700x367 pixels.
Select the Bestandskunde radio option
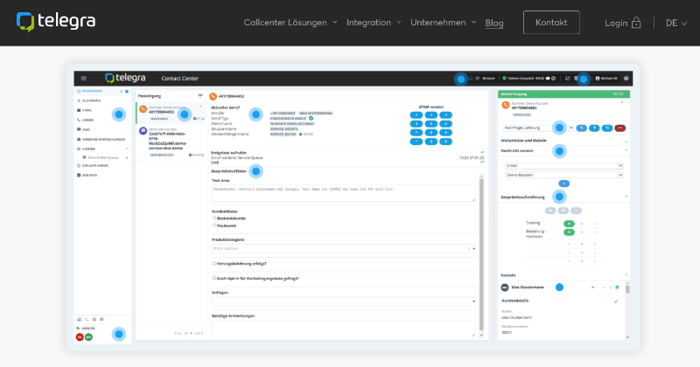point(215,218)
